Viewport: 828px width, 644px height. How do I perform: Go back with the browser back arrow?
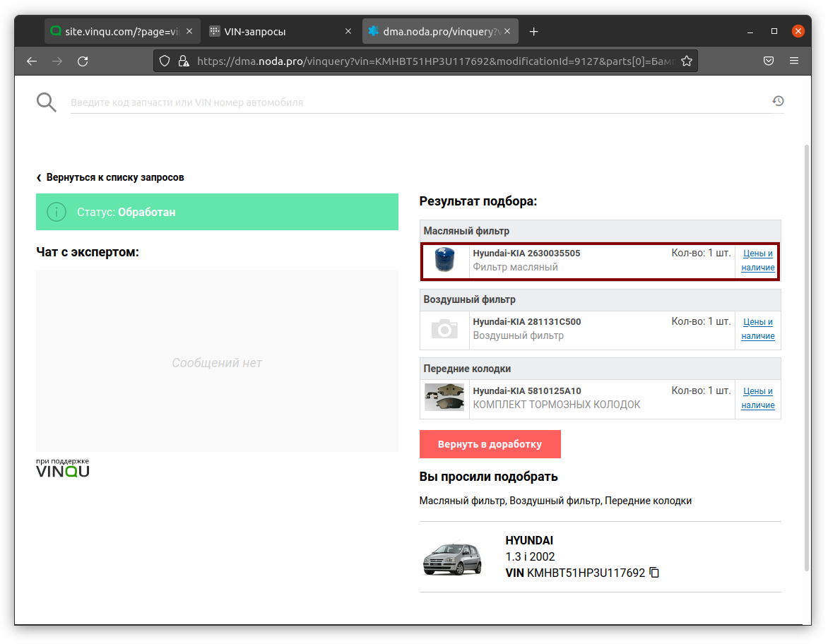tap(32, 61)
